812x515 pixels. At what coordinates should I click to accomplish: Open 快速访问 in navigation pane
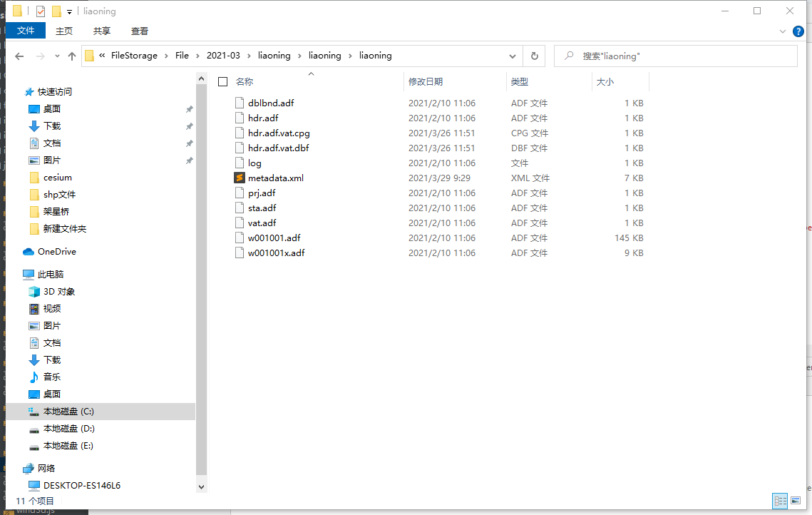[x=54, y=92]
